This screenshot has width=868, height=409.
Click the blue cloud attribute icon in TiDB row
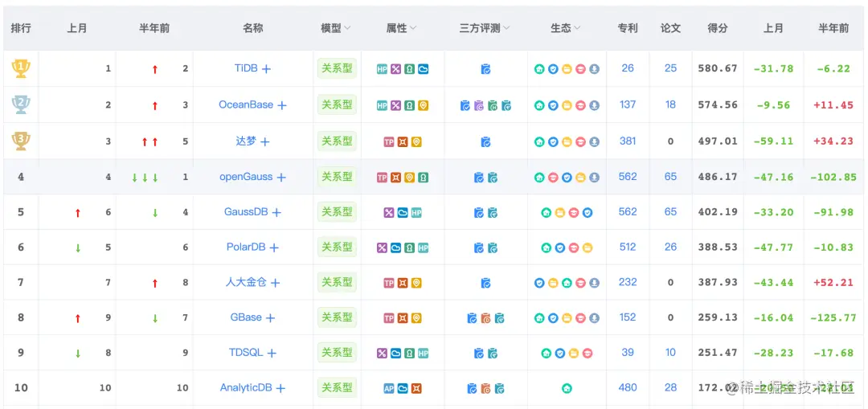pos(423,69)
